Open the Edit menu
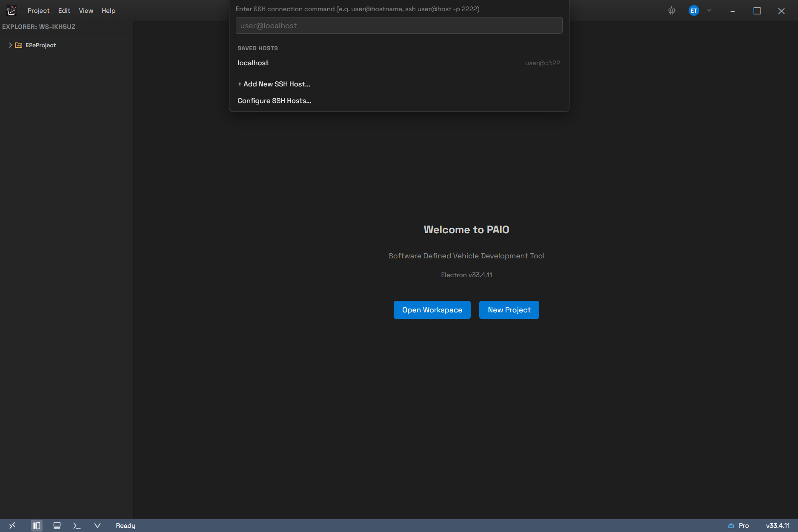Viewport: 798px width, 532px height. (x=64, y=11)
